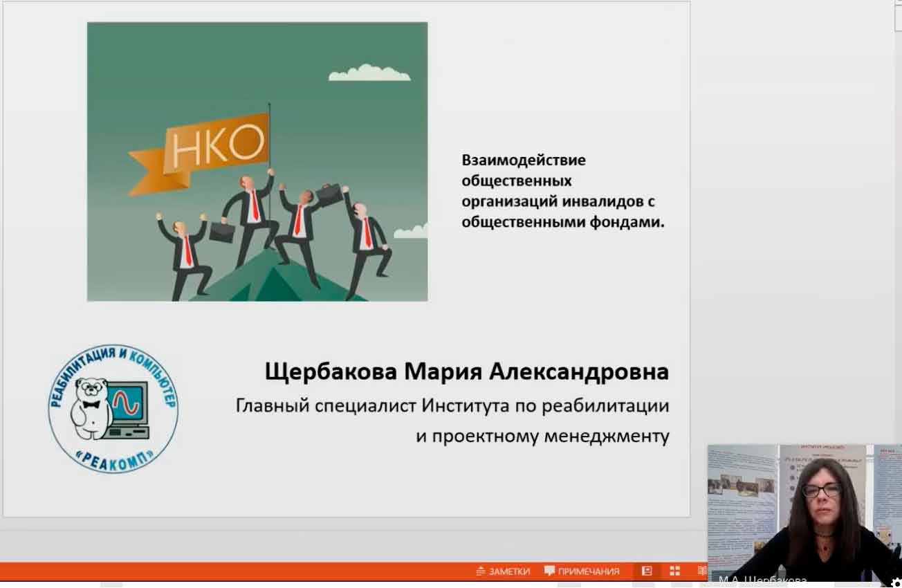This screenshot has width=902, height=588.
Task: Open the Примечания comments pane
Action: (x=582, y=571)
